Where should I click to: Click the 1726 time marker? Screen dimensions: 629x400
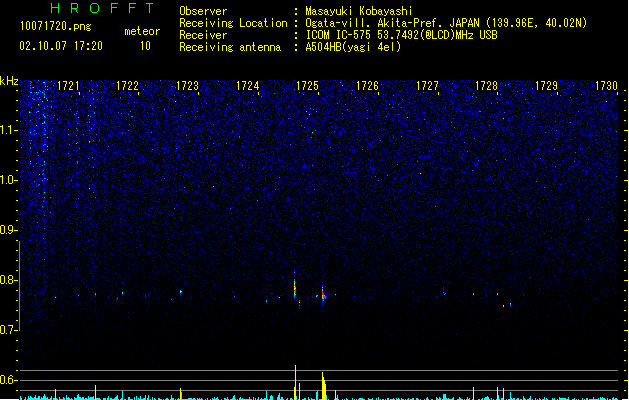pos(367,86)
